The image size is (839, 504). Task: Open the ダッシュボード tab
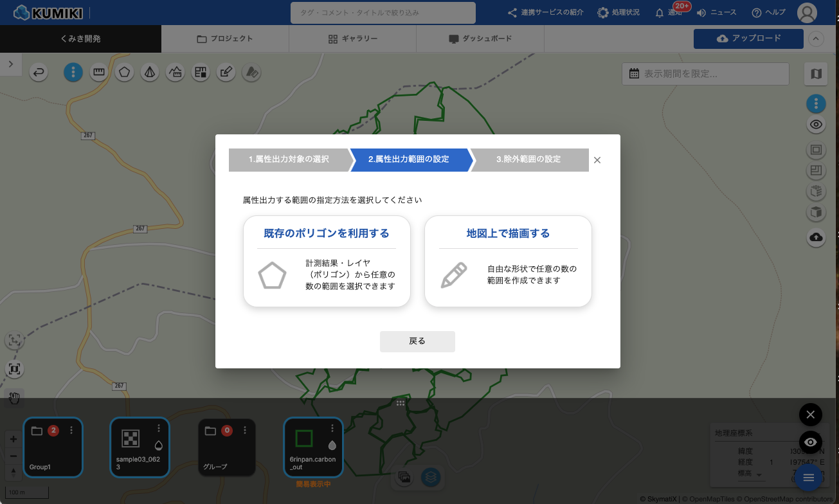(480, 39)
